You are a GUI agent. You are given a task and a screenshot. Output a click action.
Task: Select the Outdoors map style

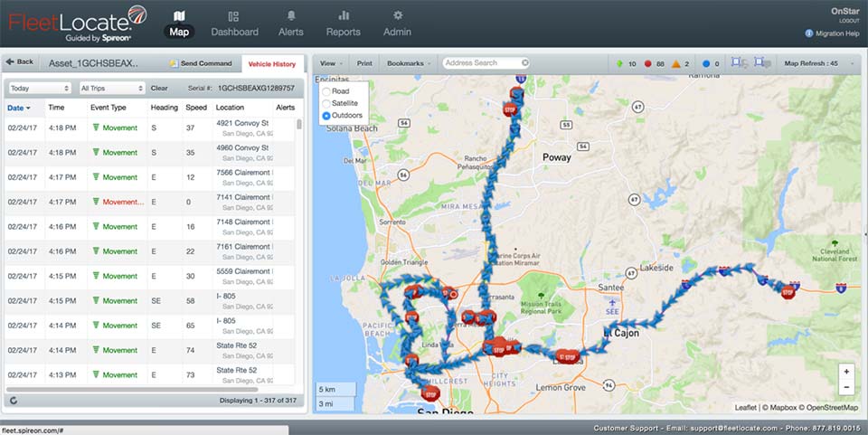[326, 116]
